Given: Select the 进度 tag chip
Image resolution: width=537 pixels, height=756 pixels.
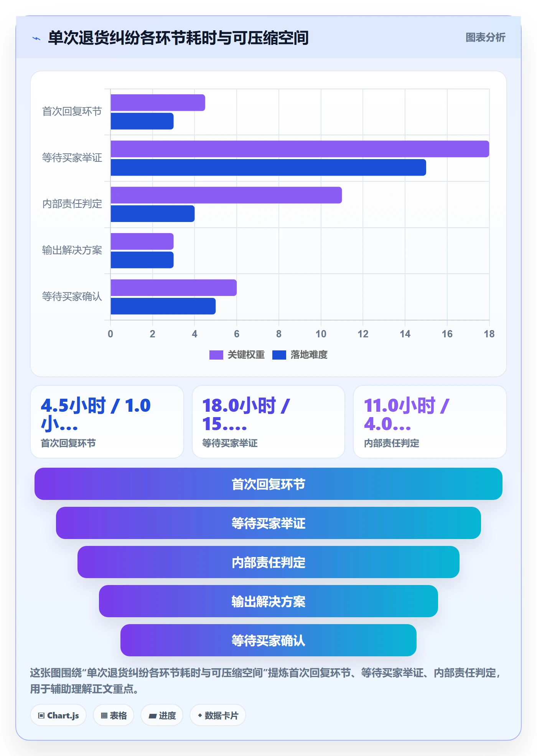Looking at the screenshot, I should click(162, 715).
